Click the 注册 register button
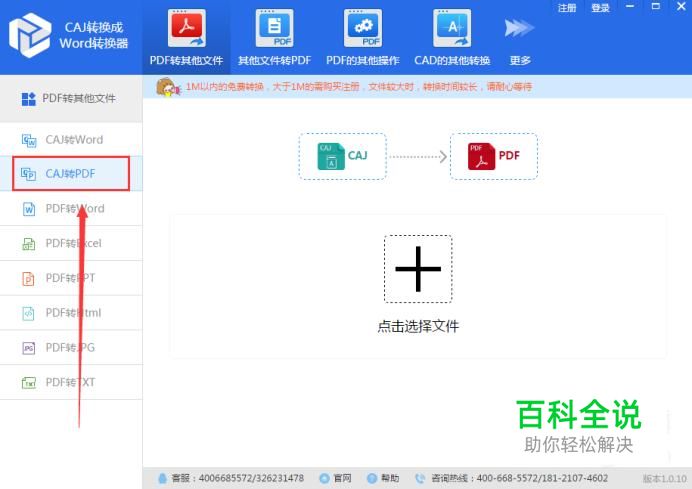 coord(567,8)
